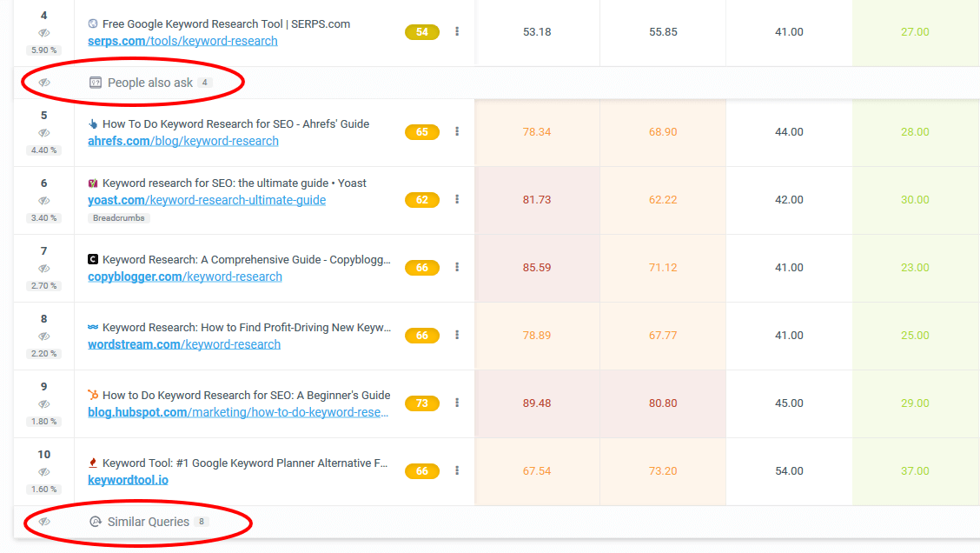Image resolution: width=980 pixels, height=553 pixels.
Task: Toggle visibility eye in People also ask row
Action: pyautogui.click(x=44, y=83)
